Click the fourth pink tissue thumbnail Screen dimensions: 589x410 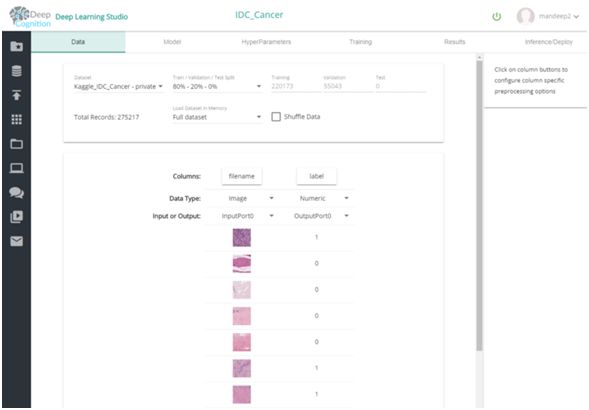tap(242, 316)
